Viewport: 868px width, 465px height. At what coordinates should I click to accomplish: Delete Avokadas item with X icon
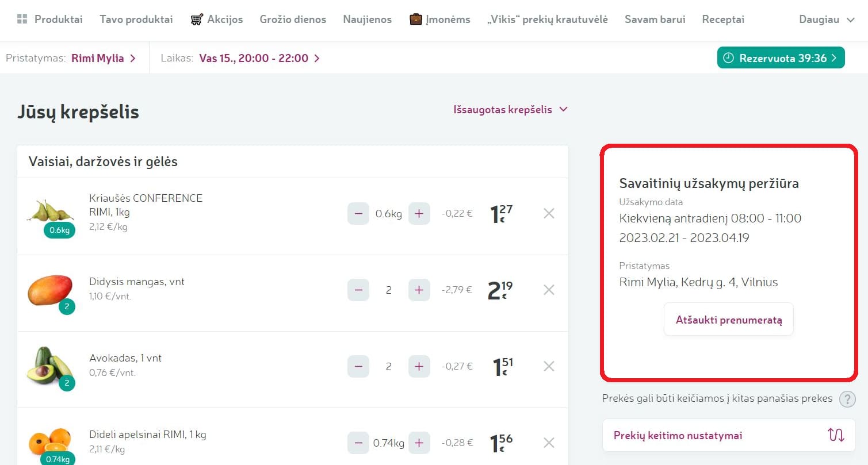(x=549, y=367)
